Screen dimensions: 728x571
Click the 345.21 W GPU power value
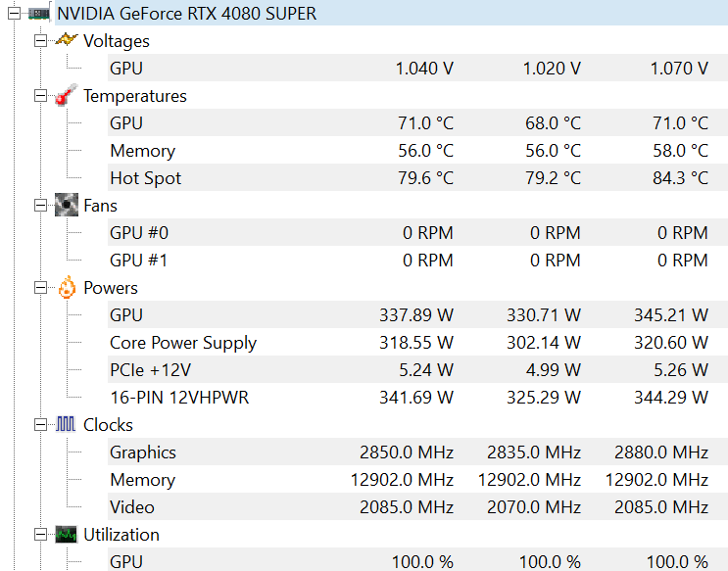671,314
